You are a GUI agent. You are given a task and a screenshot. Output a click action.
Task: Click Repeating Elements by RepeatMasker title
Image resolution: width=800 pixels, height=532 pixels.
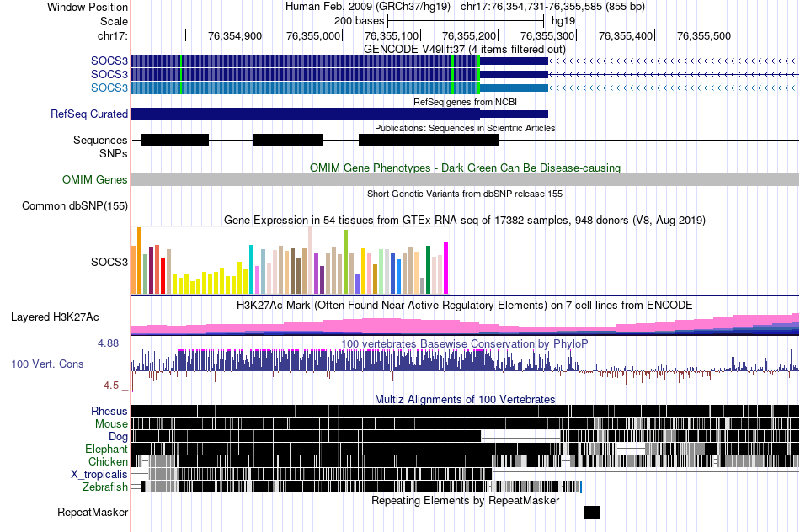click(x=466, y=500)
